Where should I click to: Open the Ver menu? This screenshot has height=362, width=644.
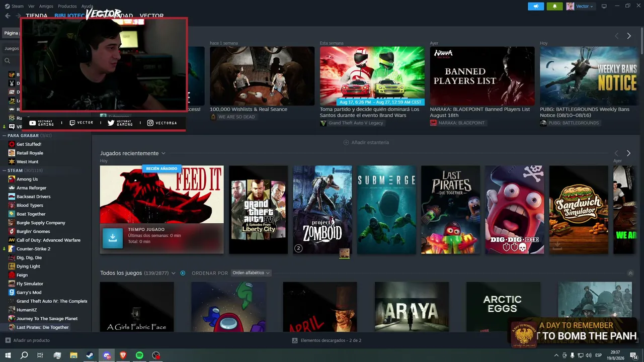pos(31,6)
